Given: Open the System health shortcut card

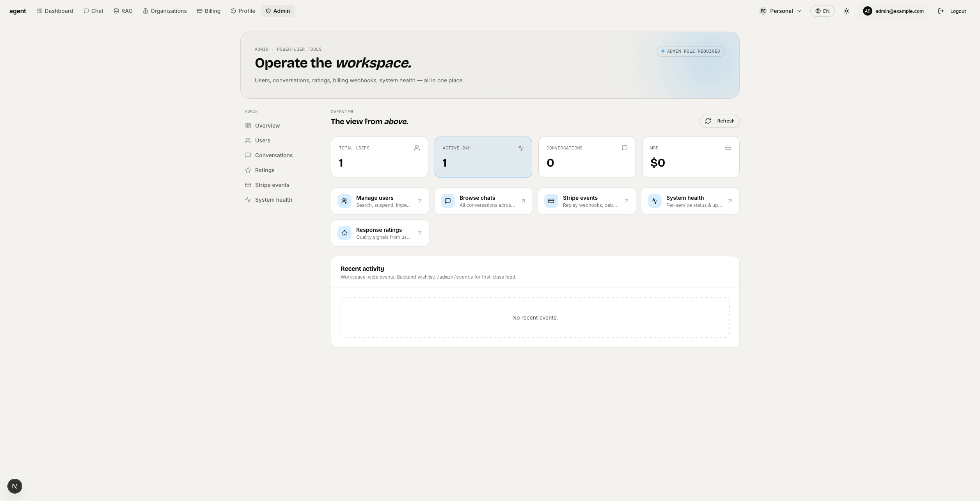Looking at the screenshot, I should pyautogui.click(x=690, y=201).
